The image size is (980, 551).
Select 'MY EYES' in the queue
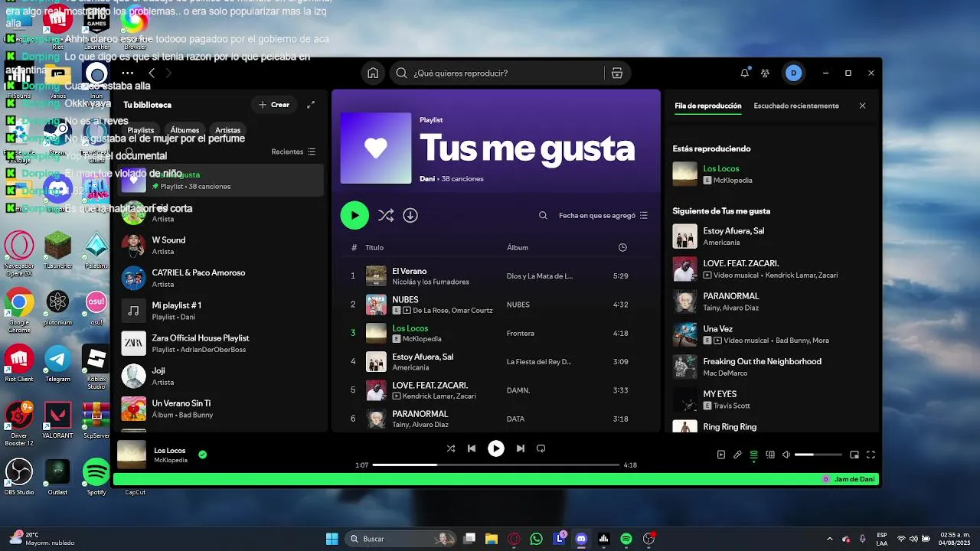click(720, 394)
